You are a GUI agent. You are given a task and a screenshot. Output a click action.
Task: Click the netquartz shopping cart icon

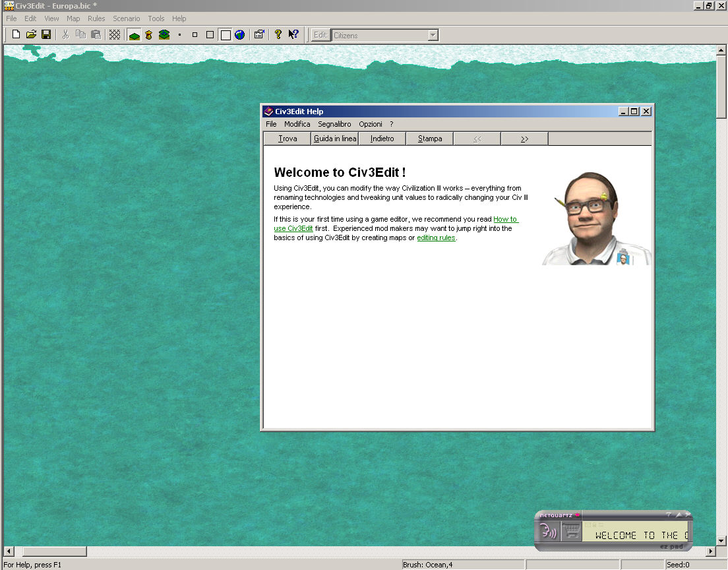click(571, 531)
